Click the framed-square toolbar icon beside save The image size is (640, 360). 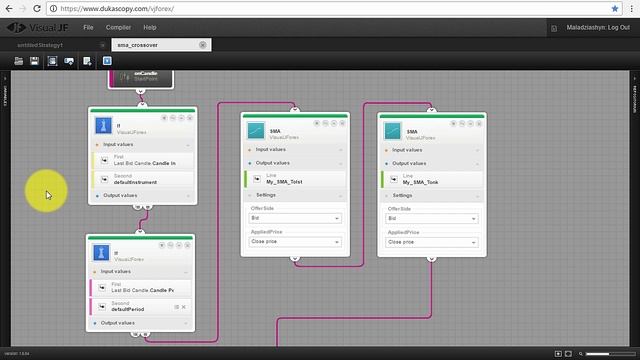(52, 61)
